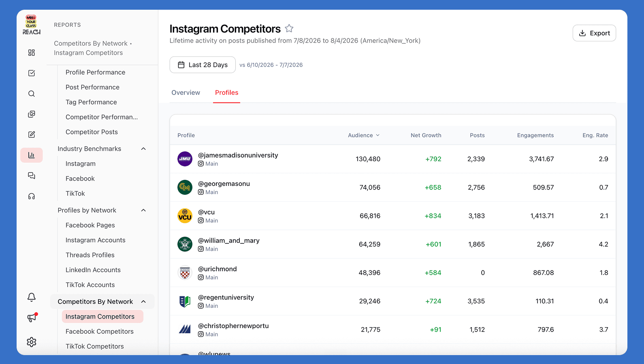Open Competitor Posts report
The width and height of the screenshot is (644, 364).
click(92, 132)
